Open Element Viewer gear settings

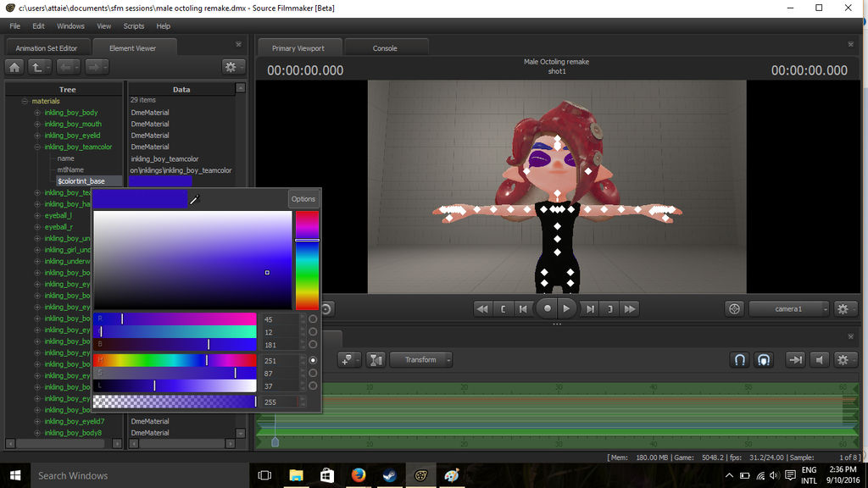tap(232, 67)
